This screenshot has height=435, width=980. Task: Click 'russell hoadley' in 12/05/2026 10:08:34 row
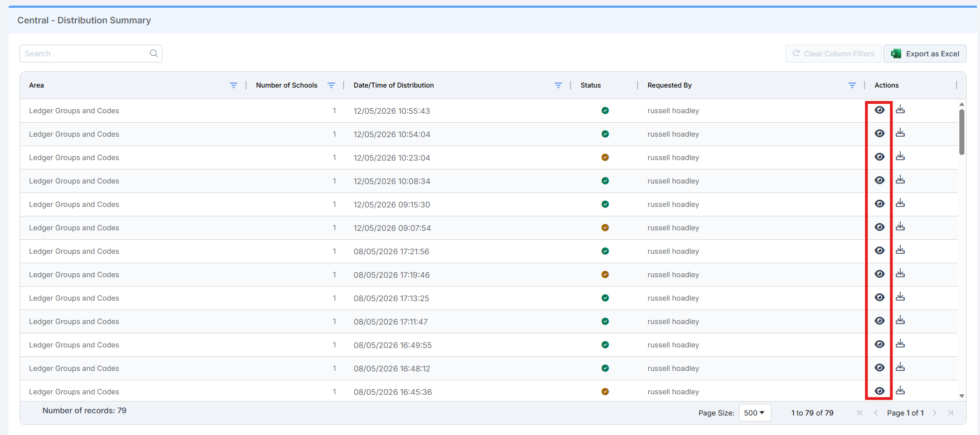[x=673, y=181]
